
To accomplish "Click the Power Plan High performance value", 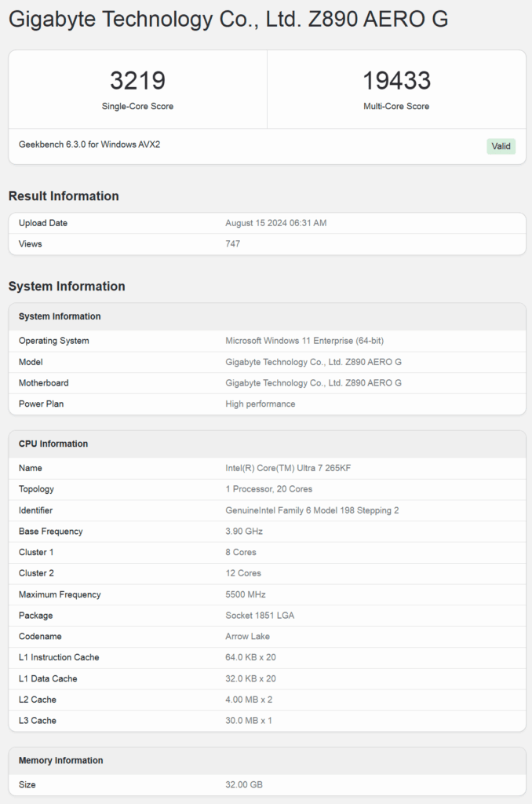I will point(261,404).
